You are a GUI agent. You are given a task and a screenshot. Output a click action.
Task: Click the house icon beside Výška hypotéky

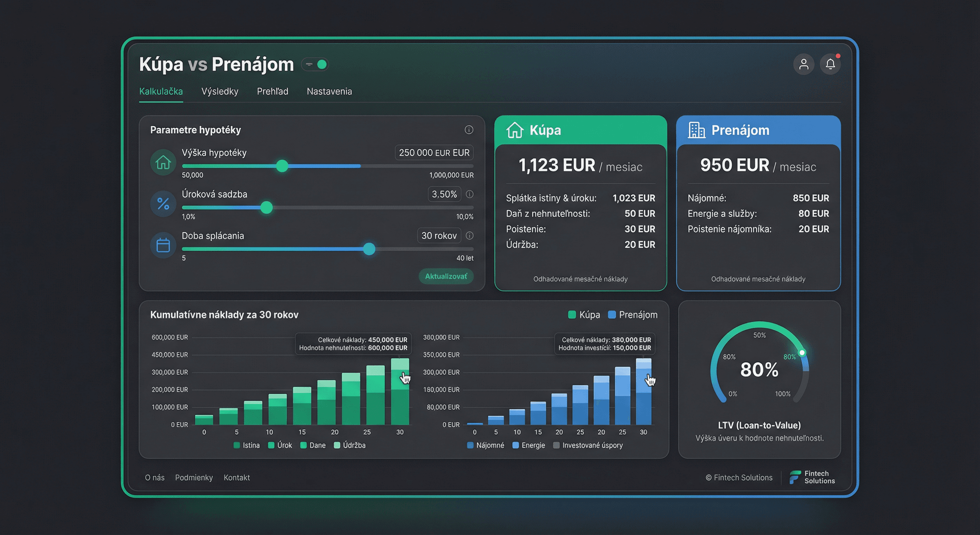(x=163, y=162)
